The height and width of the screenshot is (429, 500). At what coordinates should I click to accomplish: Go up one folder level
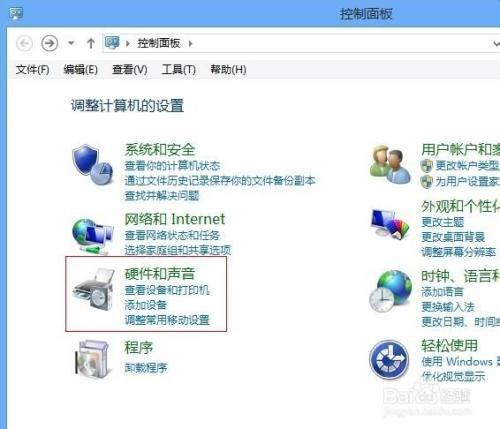[91, 43]
